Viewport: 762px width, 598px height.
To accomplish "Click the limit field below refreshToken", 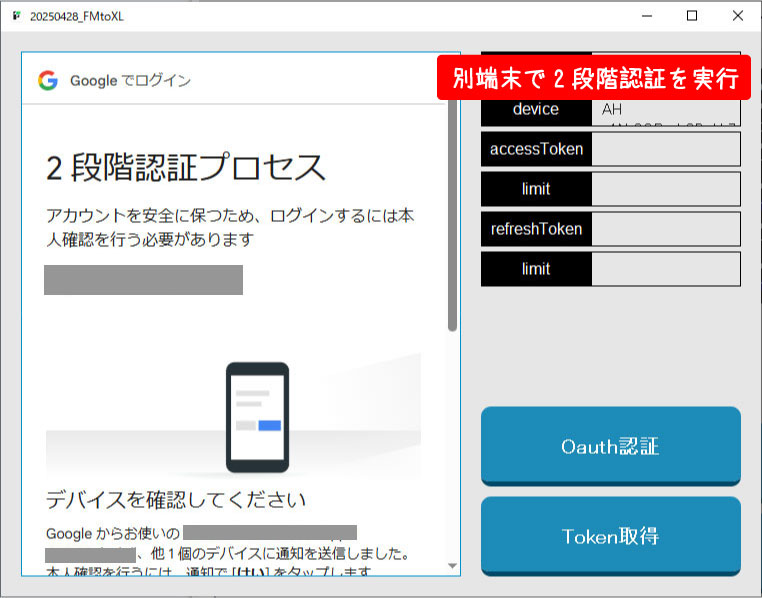I will pos(666,269).
